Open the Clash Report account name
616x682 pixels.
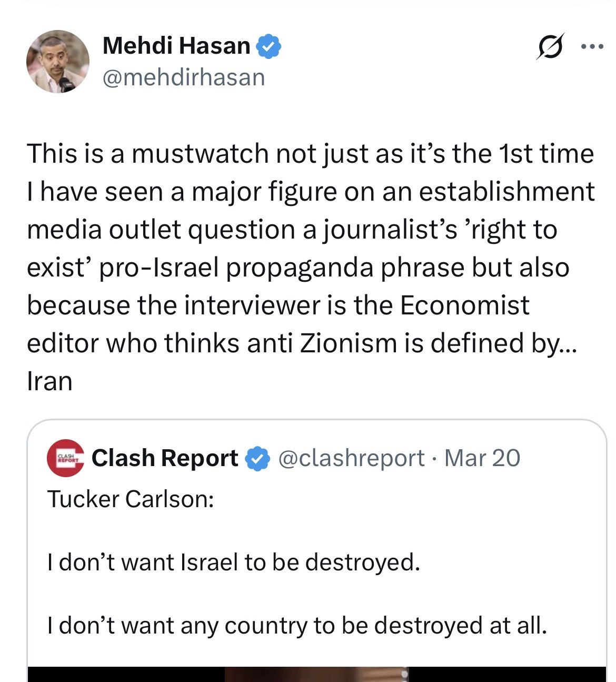coord(165,458)
